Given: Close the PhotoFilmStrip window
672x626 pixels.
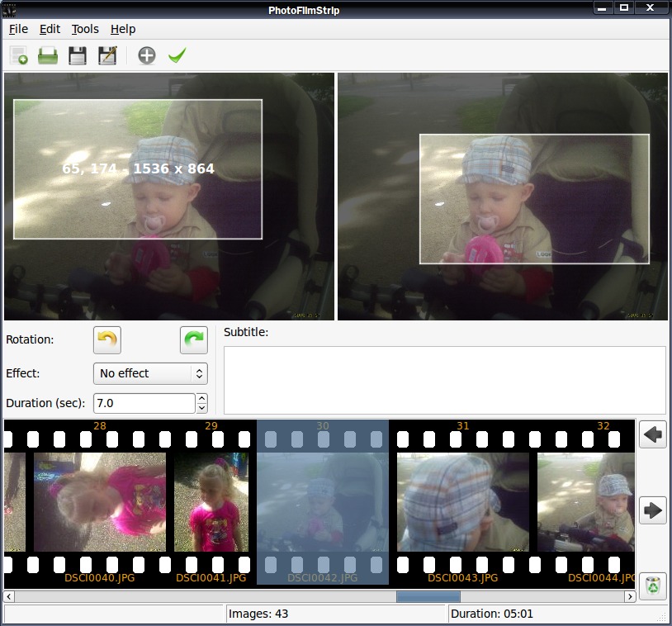Looking at the screenshot, I should (651, 7).
